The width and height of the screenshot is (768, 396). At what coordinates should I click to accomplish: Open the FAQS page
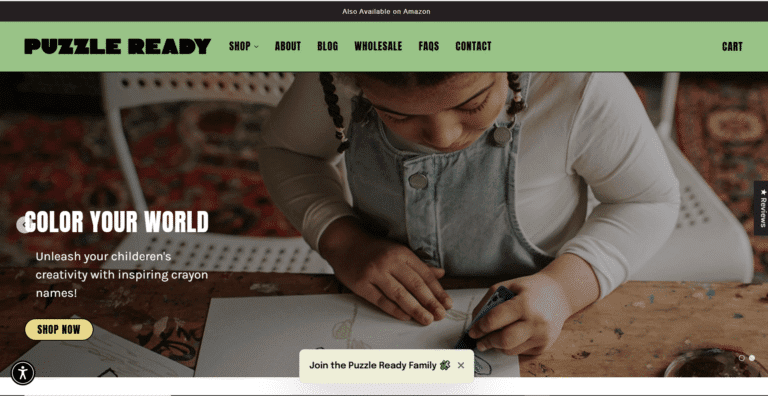point(429,47)
